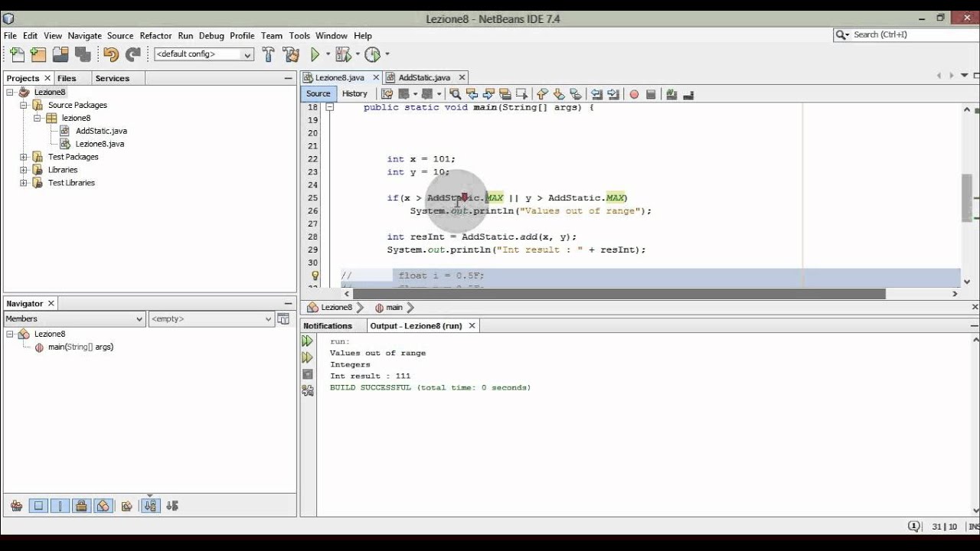Image resolution: width=980 pixels, height=551 pixels.
Task: Open the Debug Project dropdown arrow
Action: [x=357, y=54]
